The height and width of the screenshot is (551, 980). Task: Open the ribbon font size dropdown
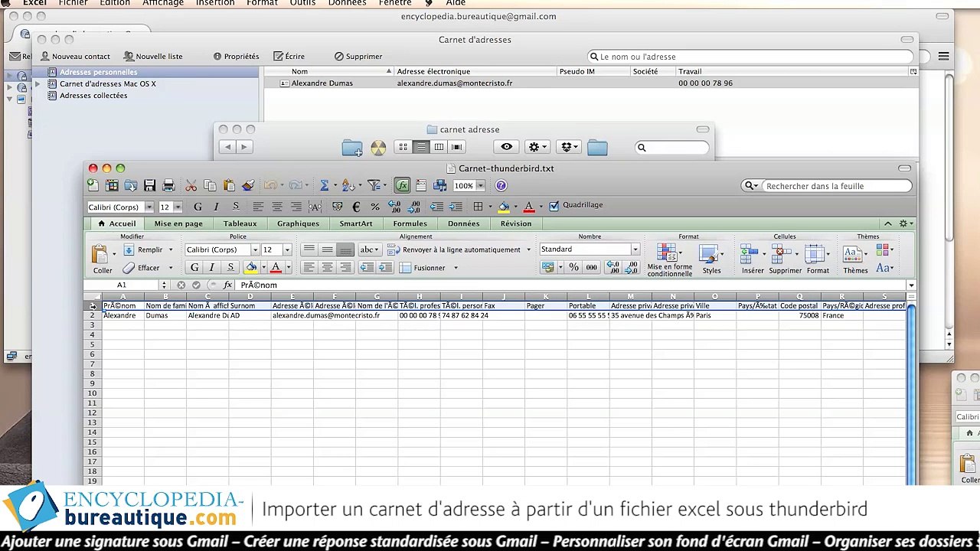coord(287,250)
